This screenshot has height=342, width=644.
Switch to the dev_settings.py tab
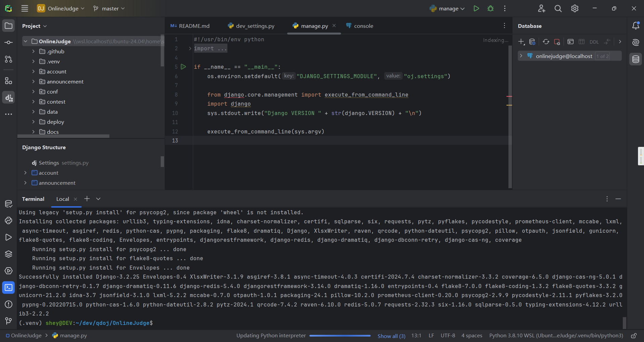(251, 26)
